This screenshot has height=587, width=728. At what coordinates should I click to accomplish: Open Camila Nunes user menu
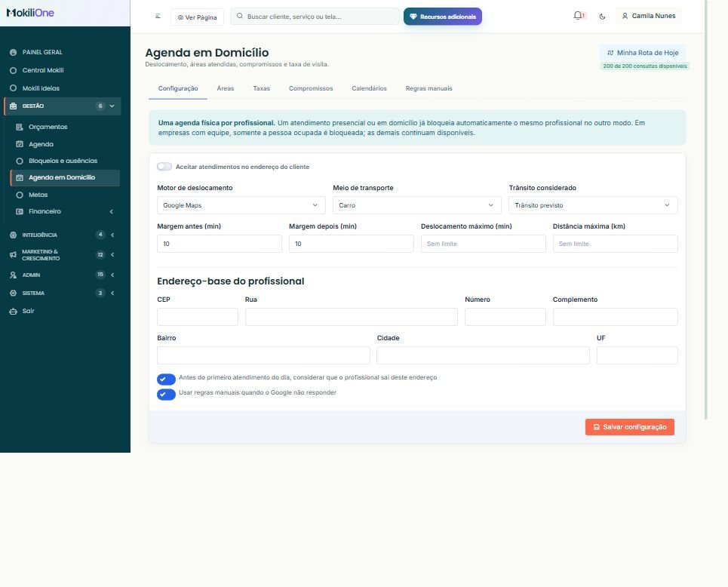pos(649,16)
